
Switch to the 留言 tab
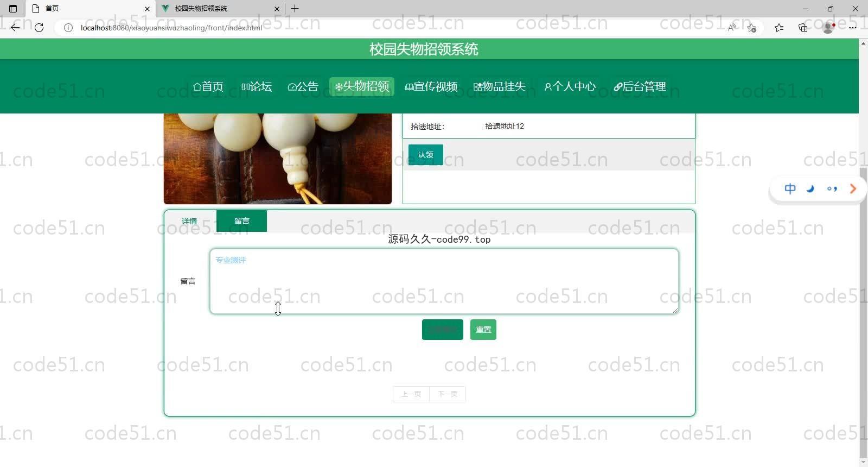[241, 221]
